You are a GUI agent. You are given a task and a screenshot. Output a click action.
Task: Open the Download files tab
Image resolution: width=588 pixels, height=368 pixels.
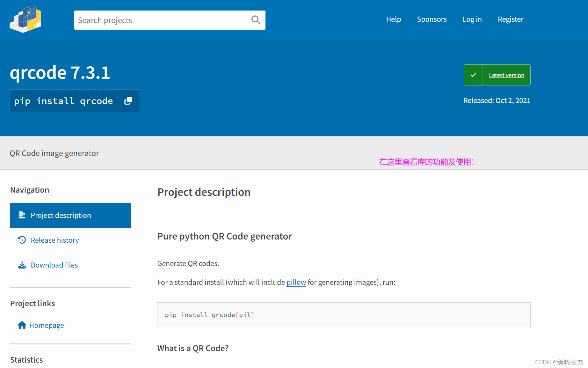pyautogui.click(x=70, y=265)
